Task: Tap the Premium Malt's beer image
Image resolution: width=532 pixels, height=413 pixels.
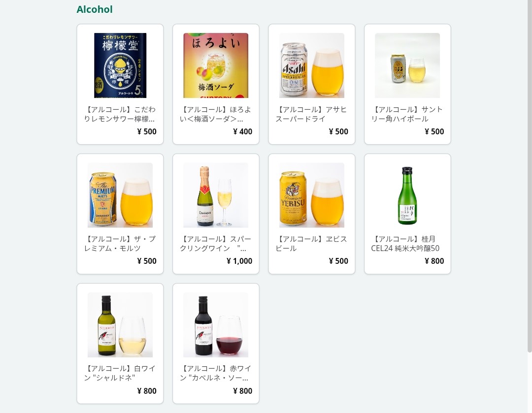Action: (x=120, y=195)
